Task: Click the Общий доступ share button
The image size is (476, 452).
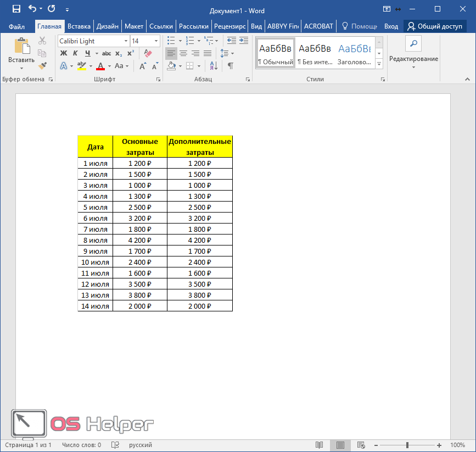Action: pyautogui.click(x=434, y=26)
